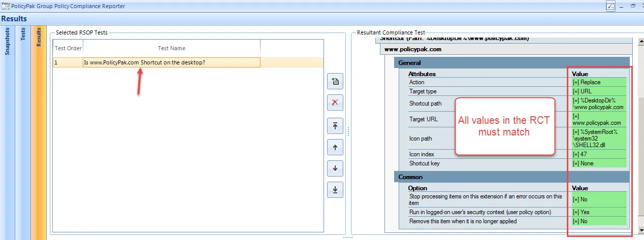
Task: Click the SHELL32.dll Icon path value
Action: [599, 139]
